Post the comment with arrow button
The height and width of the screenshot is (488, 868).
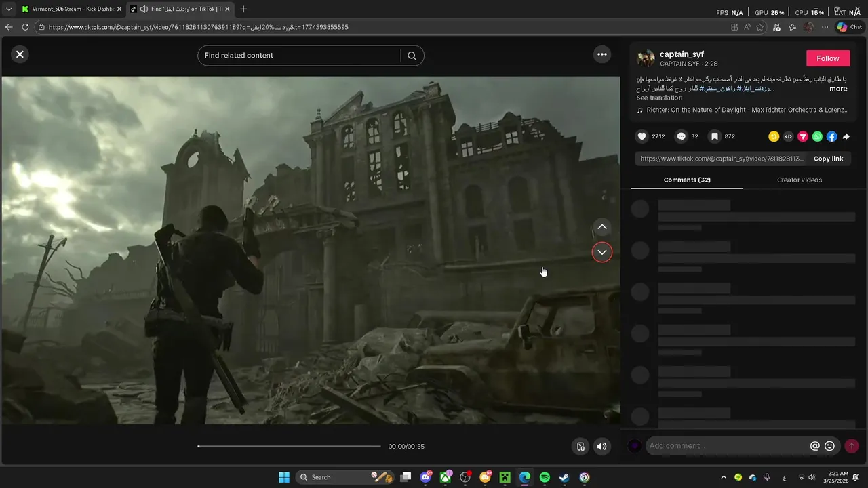[852, 446]
